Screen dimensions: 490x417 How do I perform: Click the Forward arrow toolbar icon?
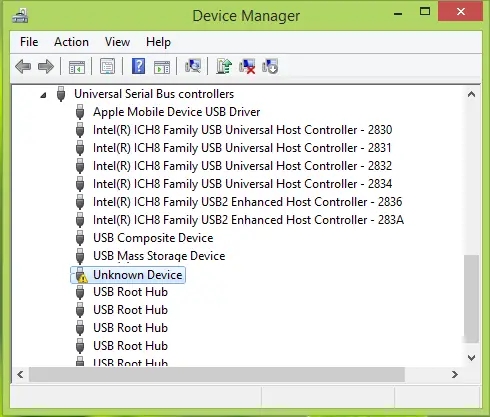(x=46, y=66)
